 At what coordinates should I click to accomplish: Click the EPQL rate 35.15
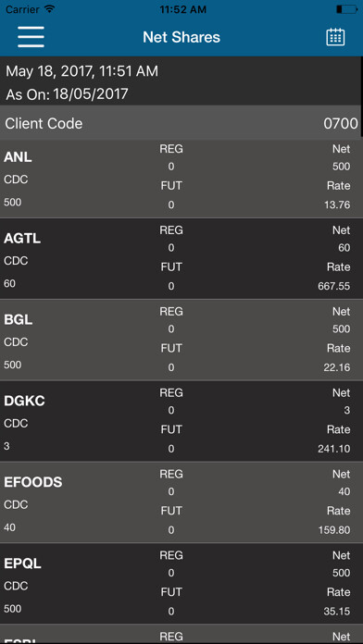point(337,611)
